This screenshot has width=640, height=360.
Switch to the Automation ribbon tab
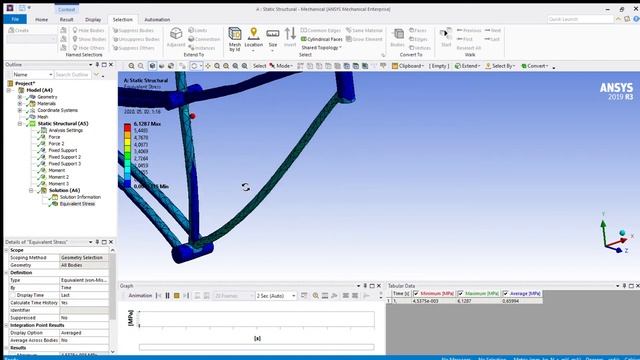click(x=157, y=20)
